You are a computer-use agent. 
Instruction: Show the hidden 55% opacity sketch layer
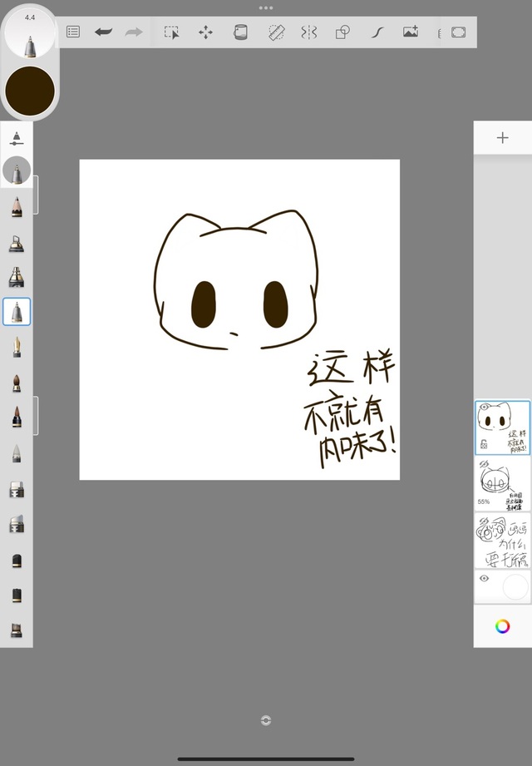click(x=484, y=464)
